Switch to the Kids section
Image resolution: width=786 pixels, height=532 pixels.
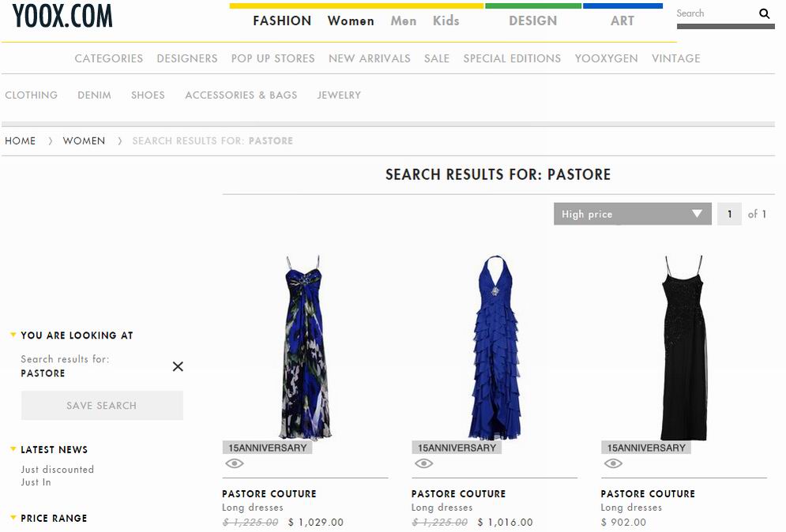tap(446, 21)
